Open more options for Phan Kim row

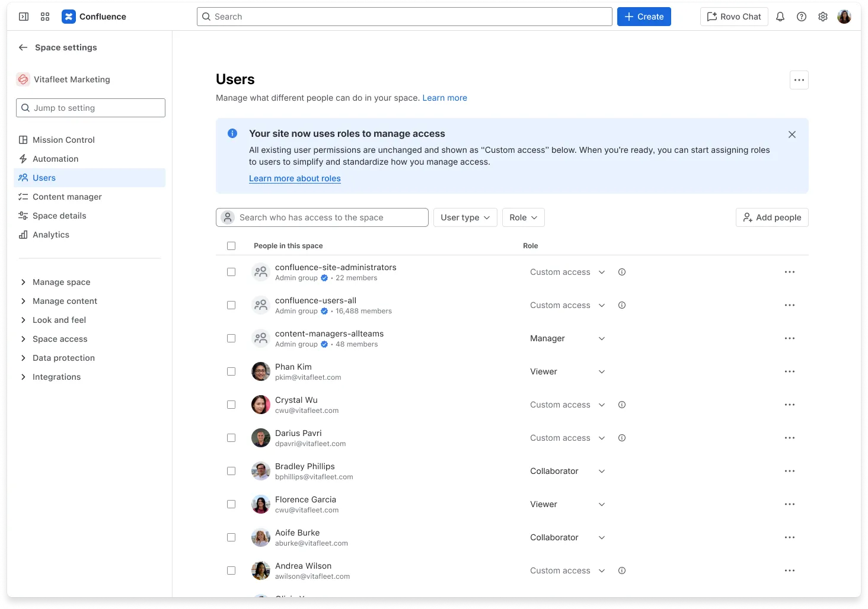[x=790, y=371]
